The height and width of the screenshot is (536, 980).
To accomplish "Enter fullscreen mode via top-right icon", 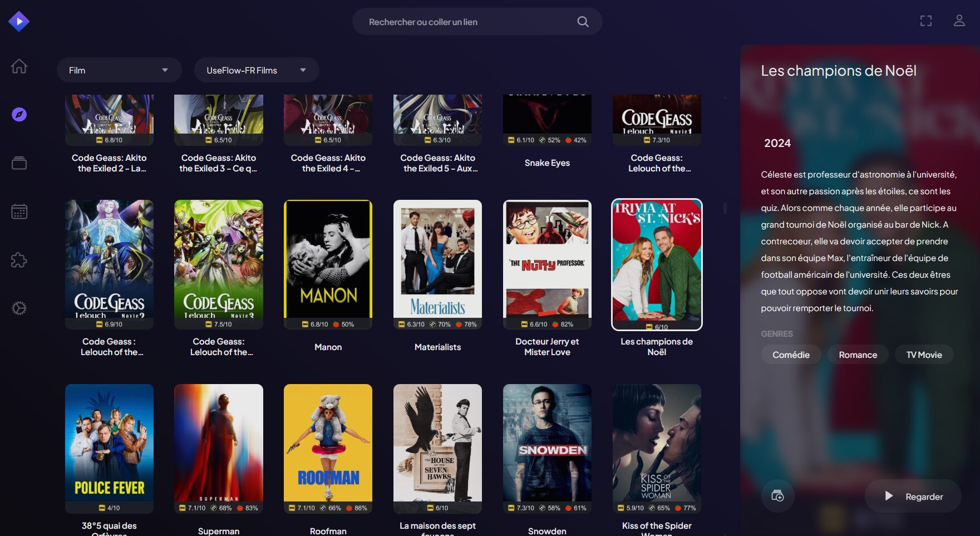I will click(925, 21).
